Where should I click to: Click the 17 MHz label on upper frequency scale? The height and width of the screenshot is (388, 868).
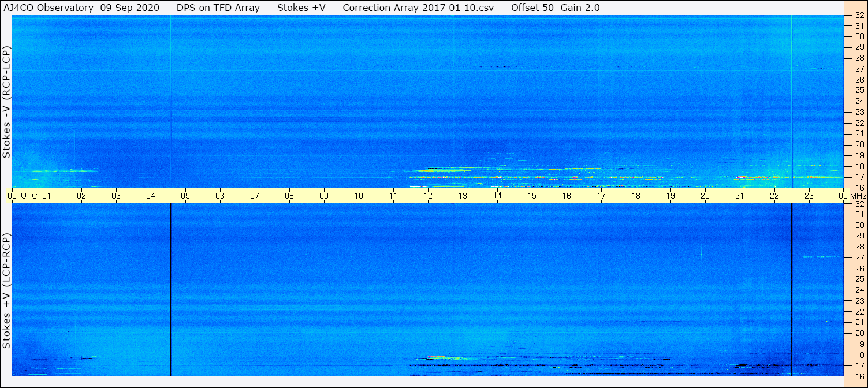[x=859, y=177]
